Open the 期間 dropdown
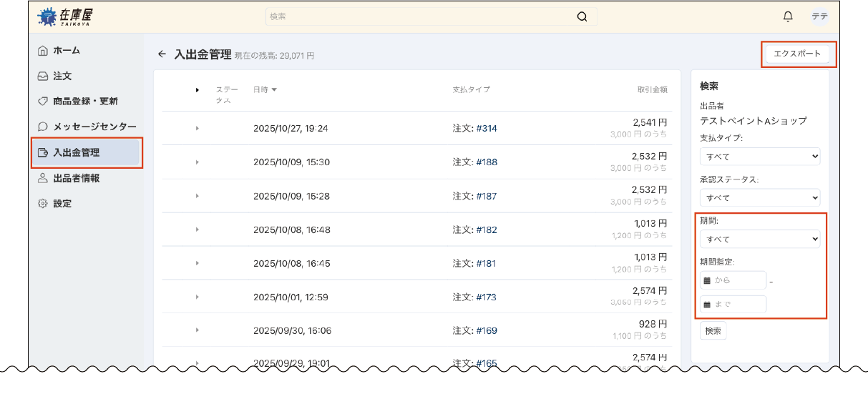This screenshot has width=868, height=404. [x=759, y=239]
